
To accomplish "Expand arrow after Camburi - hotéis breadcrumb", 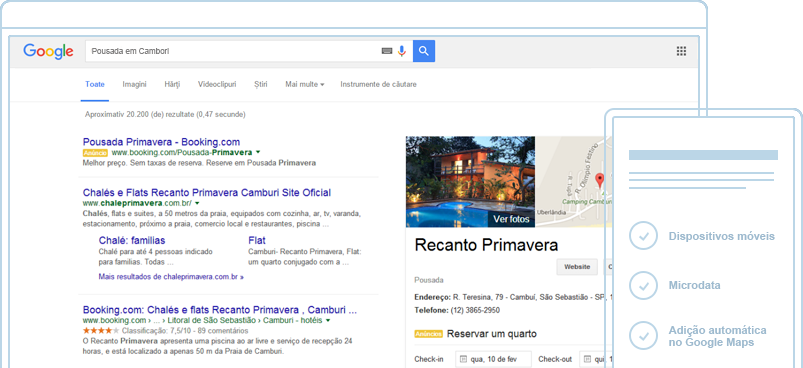I will coord(328,320).
